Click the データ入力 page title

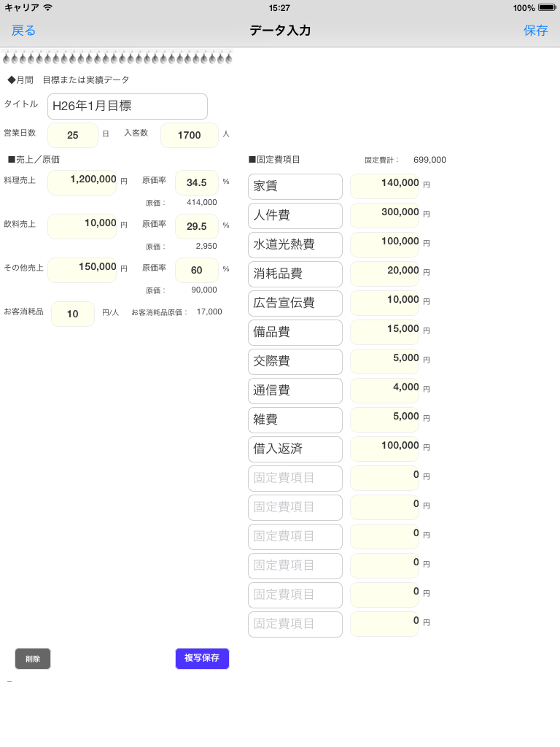pyautogui.click(x=280, y=31)
